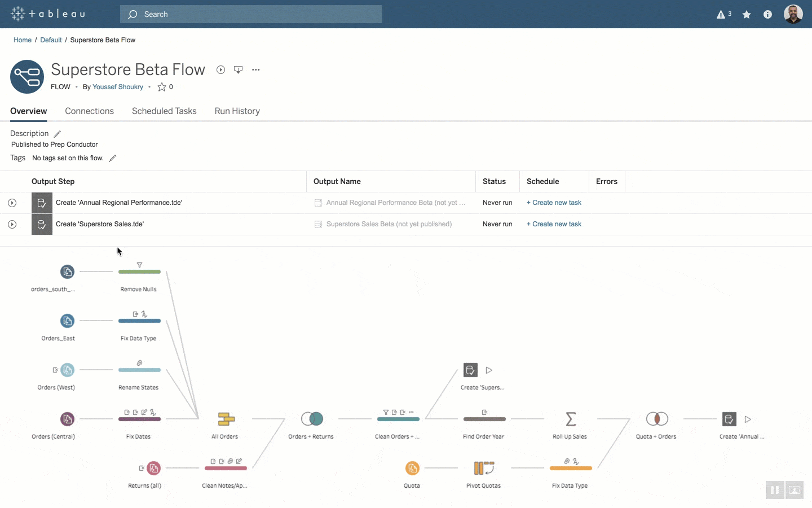Select Fix Data Type step after Pivot Quotas

tap(571, 468)
